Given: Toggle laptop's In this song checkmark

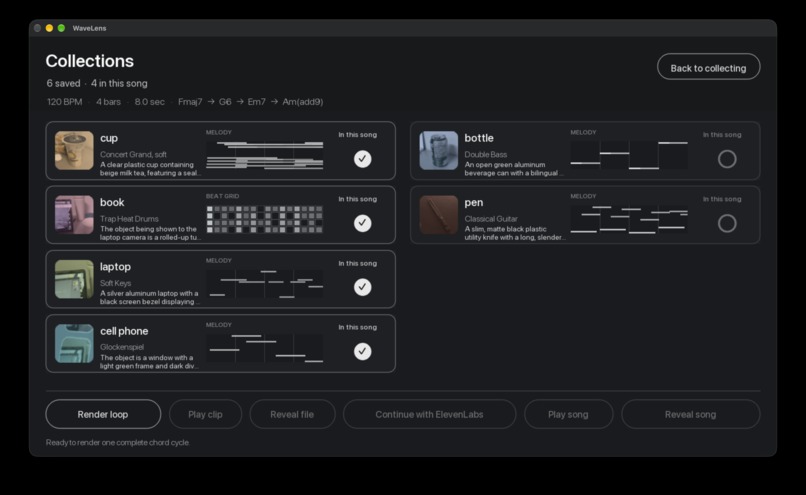Looking at the screenshot, I should pyautogui.click(x=362, y=287).
